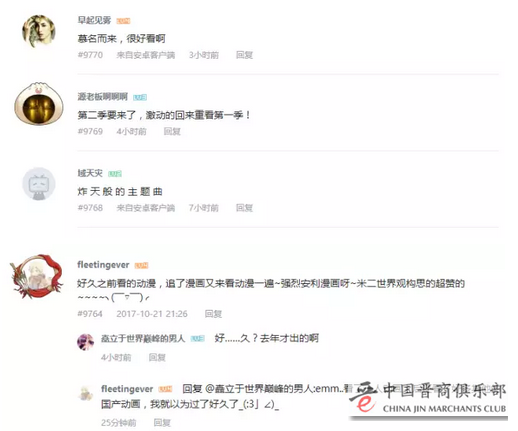
Task: Reply to fleetingever's 25-minute-old sub-comment
Action: [162, 423]
